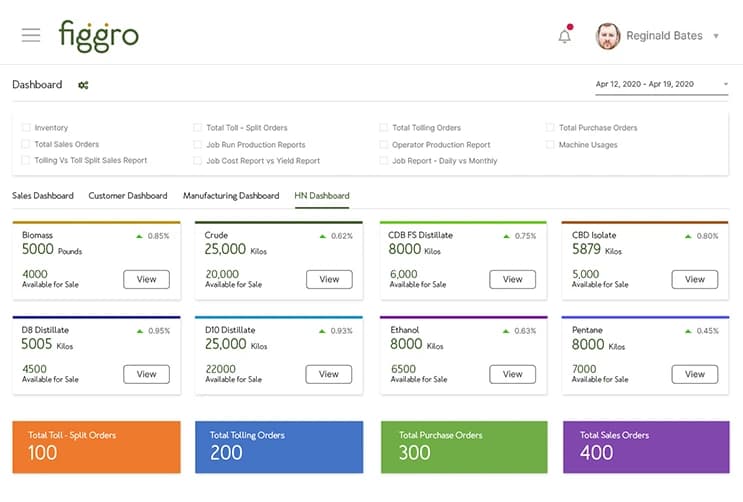
Task: Toggle Total Purchase Orders checkbox
Action: 550,128
